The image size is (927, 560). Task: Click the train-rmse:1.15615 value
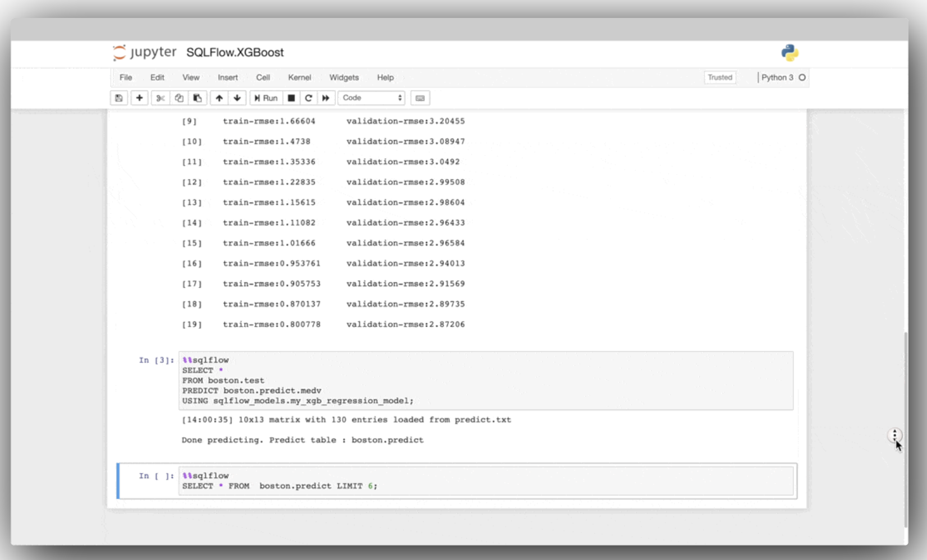[x=269, y=203]
